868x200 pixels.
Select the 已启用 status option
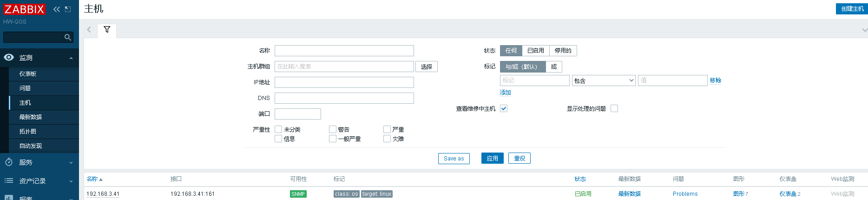(x=536, y=51)
